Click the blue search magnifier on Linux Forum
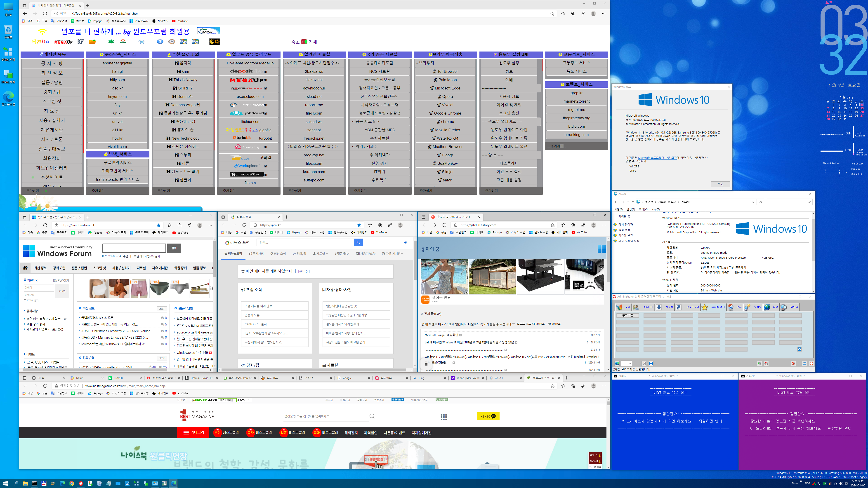Screen dimensions: 868x488 coord(358,242)
